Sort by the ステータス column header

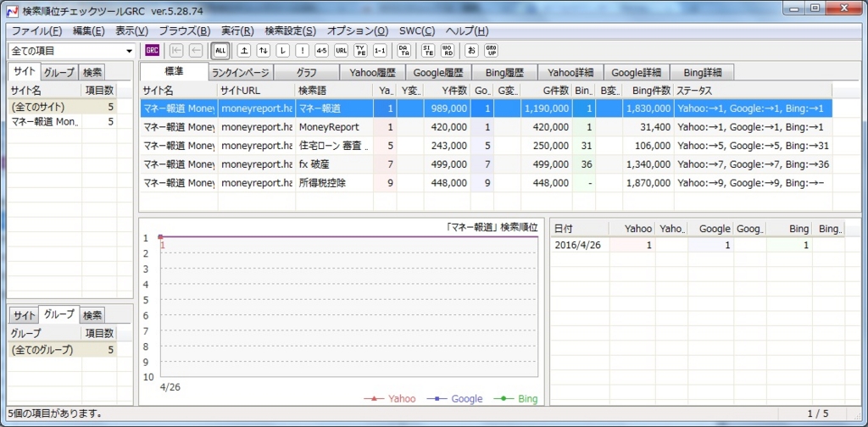point(753,90)
